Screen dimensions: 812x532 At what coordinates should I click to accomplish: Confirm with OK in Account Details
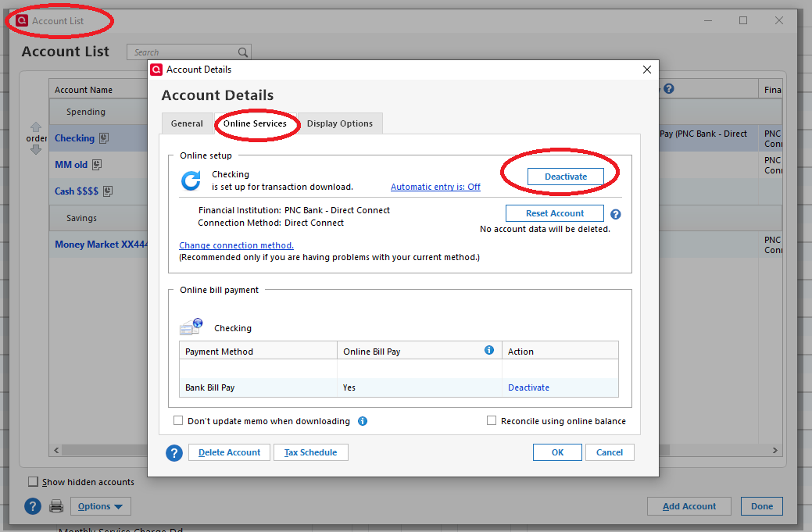(x=557, y=452)
